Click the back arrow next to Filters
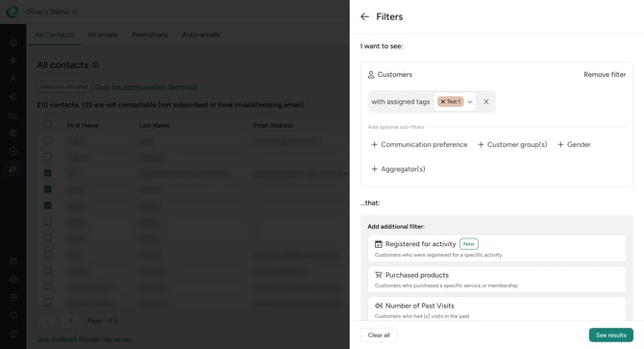Screen dimensions: 644x349 click(364, 17)
